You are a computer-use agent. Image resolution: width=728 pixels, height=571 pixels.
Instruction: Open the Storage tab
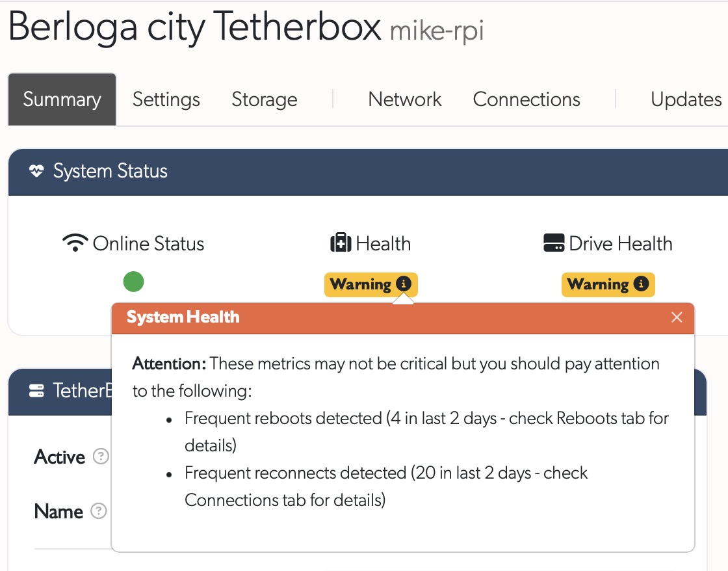[x=264, y=99]
